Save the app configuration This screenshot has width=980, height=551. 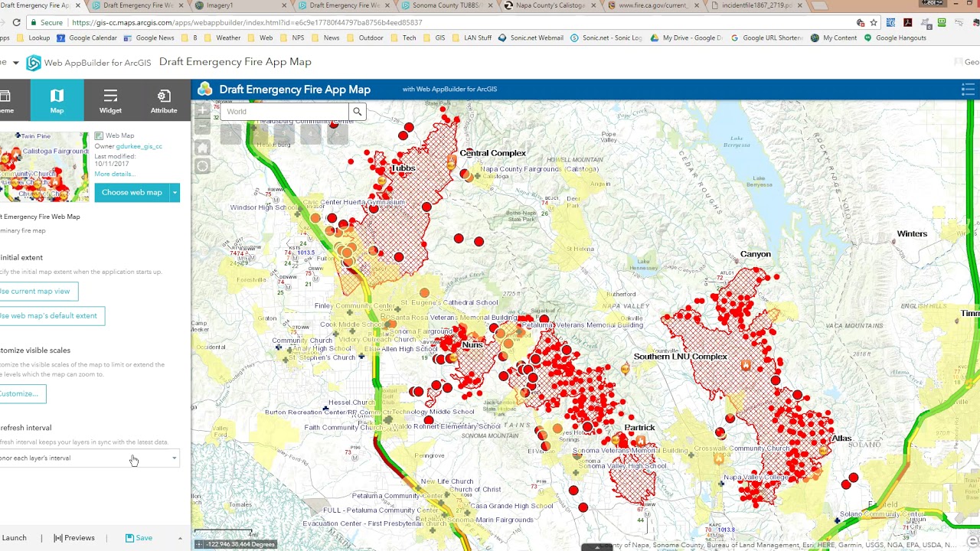pos(139,538)
